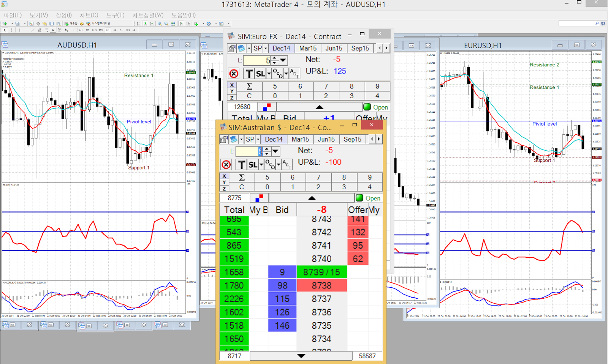This screenshot has width=608, height=364.
Task: Select the crosshair tool in the toolbar
Action: click(x=11, y=30)
